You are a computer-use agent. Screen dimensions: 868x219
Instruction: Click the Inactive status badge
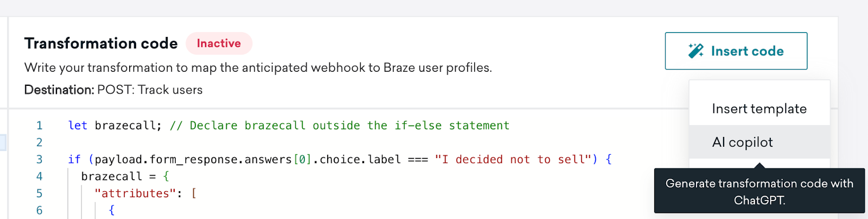(x=219, y=43)
